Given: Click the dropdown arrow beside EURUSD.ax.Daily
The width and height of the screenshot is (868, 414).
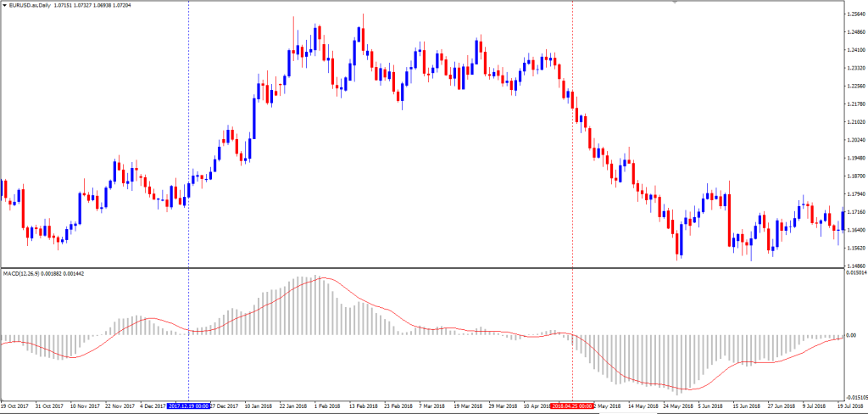Looking at the screenshot, I should [x=5, y=5].
